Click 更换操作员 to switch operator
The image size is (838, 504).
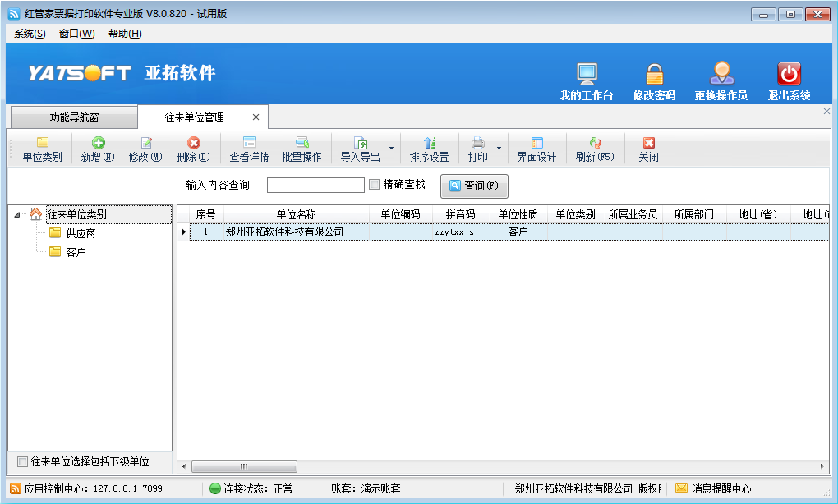[721, 78]
